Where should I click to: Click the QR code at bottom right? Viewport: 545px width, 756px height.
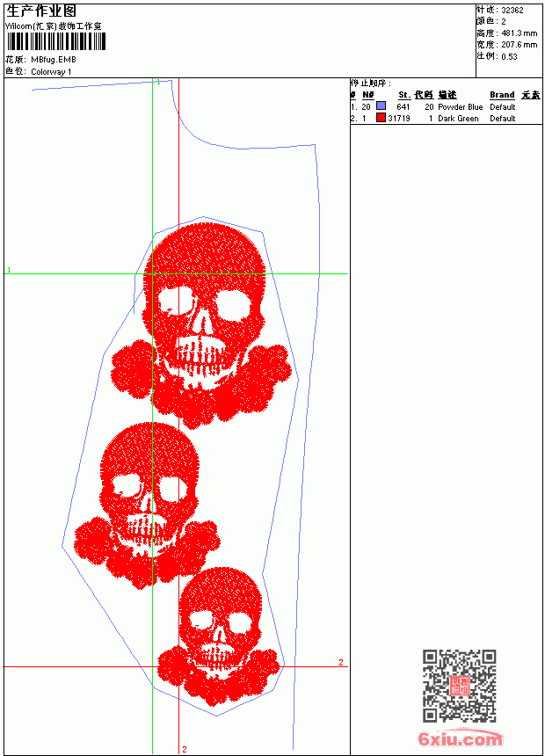460,686
